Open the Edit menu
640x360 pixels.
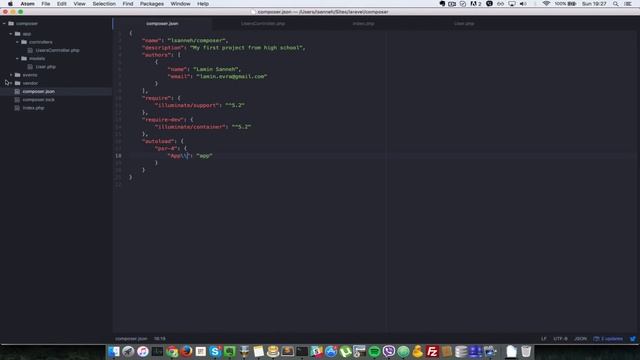tap(62, 4)
